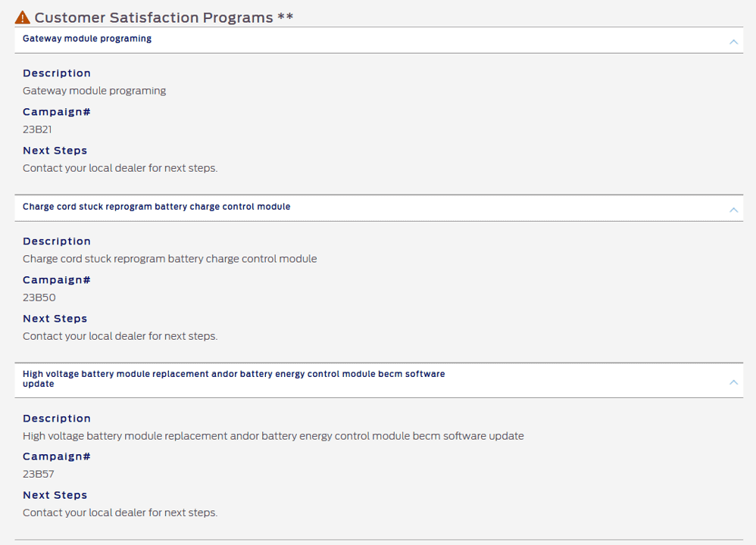Click dealer contact text under campaign 23B57
756x545 pixels.
[x=120, y=512]
